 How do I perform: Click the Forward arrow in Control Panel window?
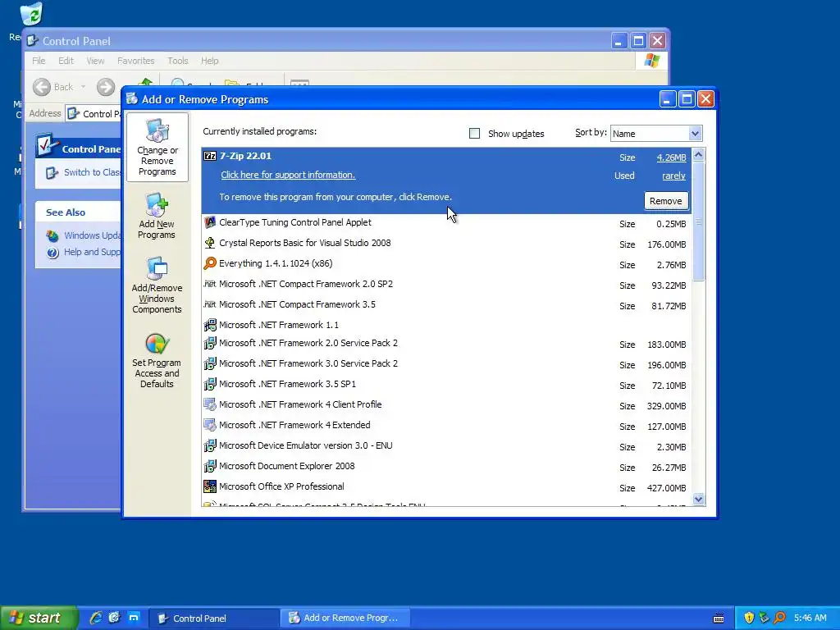pos(106,87)
